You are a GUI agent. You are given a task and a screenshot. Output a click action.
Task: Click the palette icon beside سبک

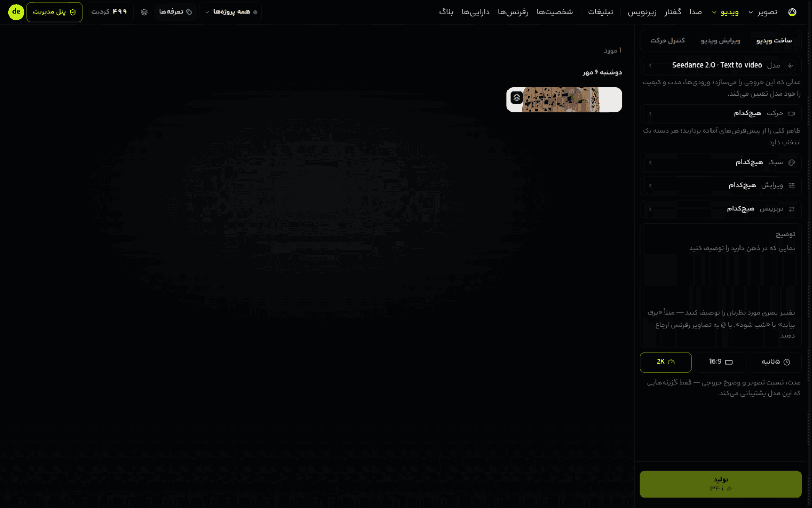(x=792, y=163)
